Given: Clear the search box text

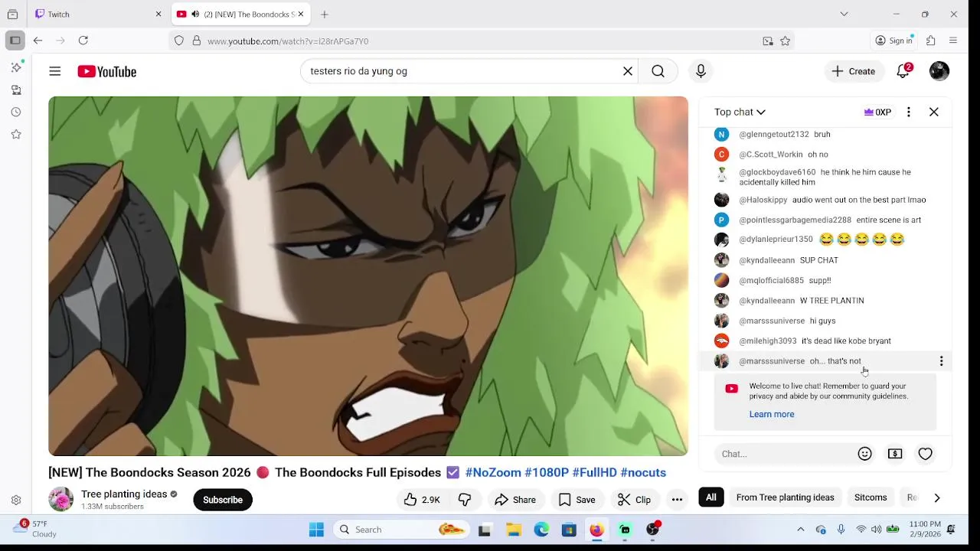Looking at the screenshot, I should [x=628, y=71].
